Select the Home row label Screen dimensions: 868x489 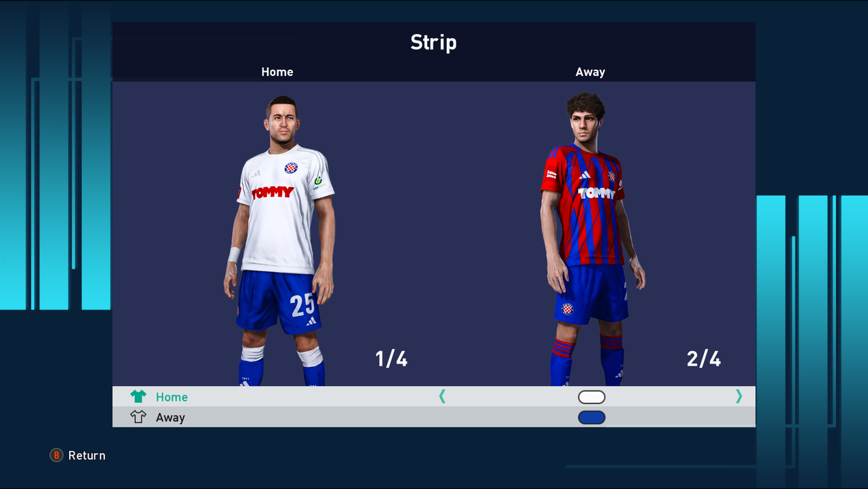pyautogui.click(x=172, y=397)
